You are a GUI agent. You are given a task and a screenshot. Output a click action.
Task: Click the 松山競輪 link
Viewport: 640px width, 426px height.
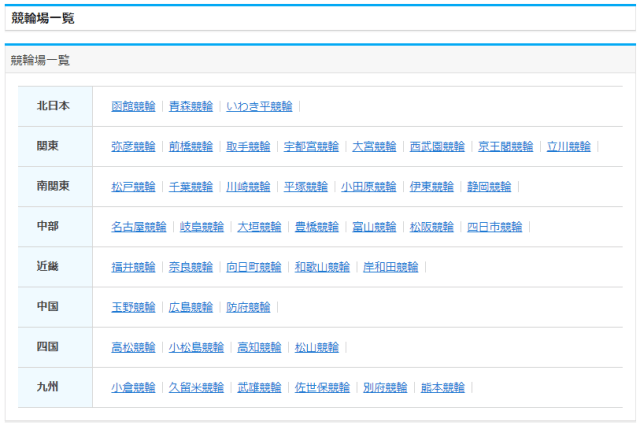point(317,347)
